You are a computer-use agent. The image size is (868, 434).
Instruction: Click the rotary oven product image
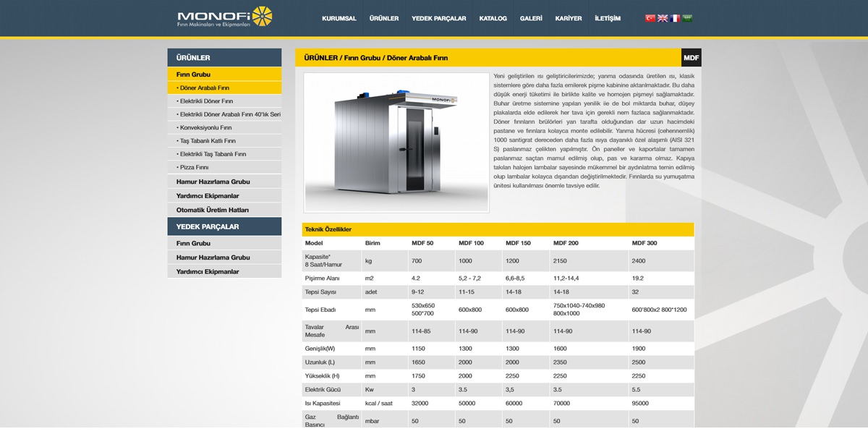pyautogui.click(x=396, y=142)
